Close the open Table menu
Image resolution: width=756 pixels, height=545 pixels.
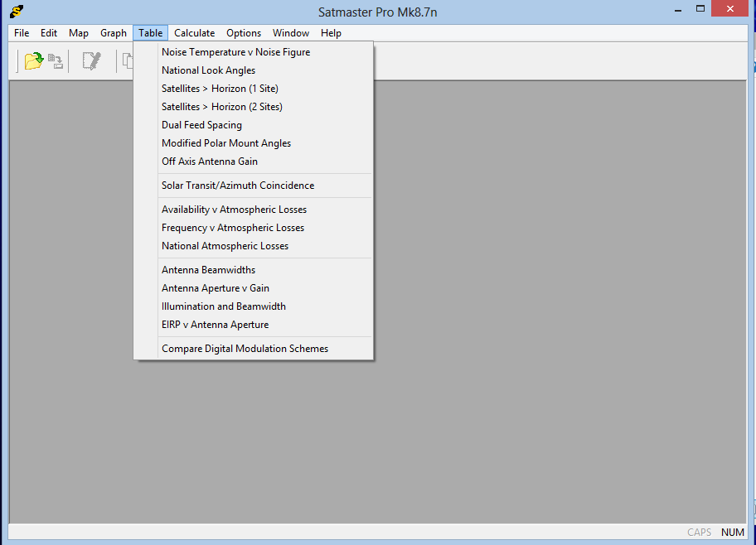click(x=150, y=33)
